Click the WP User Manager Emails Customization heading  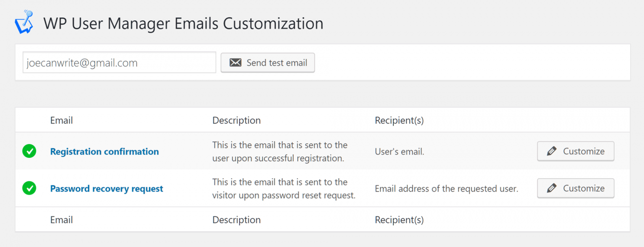(x=183, y=23)
